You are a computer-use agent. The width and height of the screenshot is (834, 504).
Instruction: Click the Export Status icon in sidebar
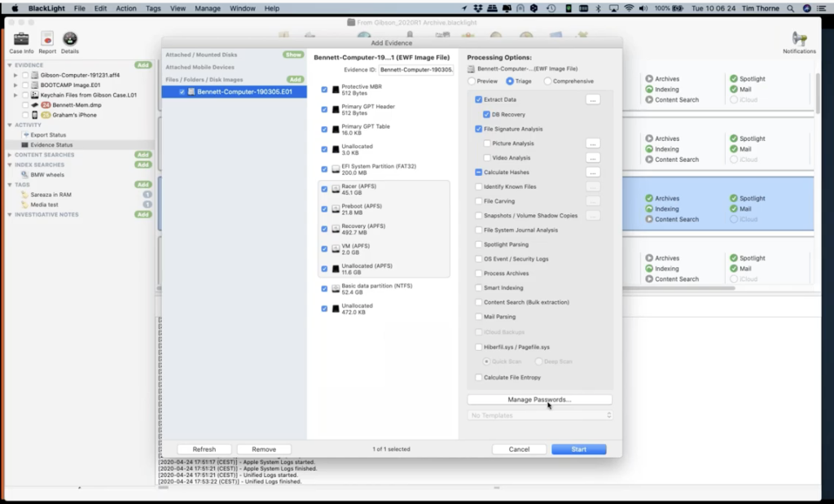pos(25,135)
